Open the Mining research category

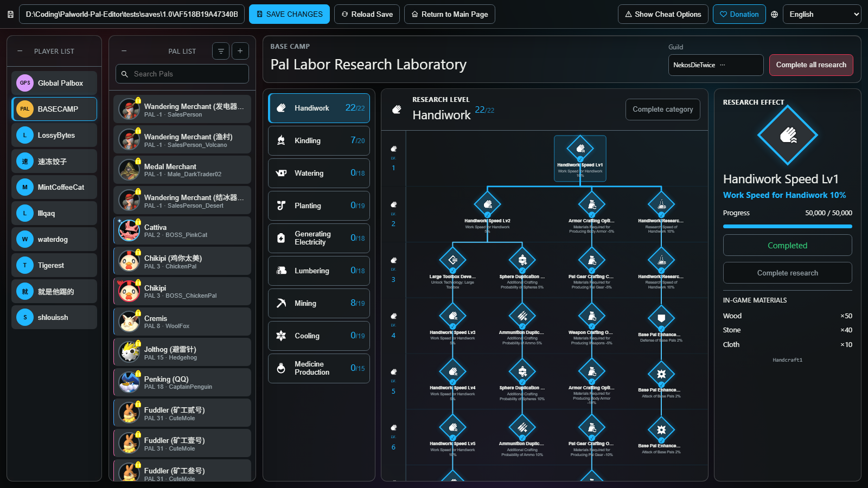pos(319,303)
